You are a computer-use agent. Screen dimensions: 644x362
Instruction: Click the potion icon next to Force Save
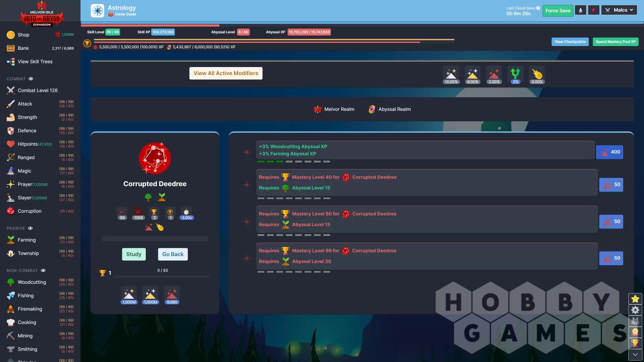click(581, 10)
